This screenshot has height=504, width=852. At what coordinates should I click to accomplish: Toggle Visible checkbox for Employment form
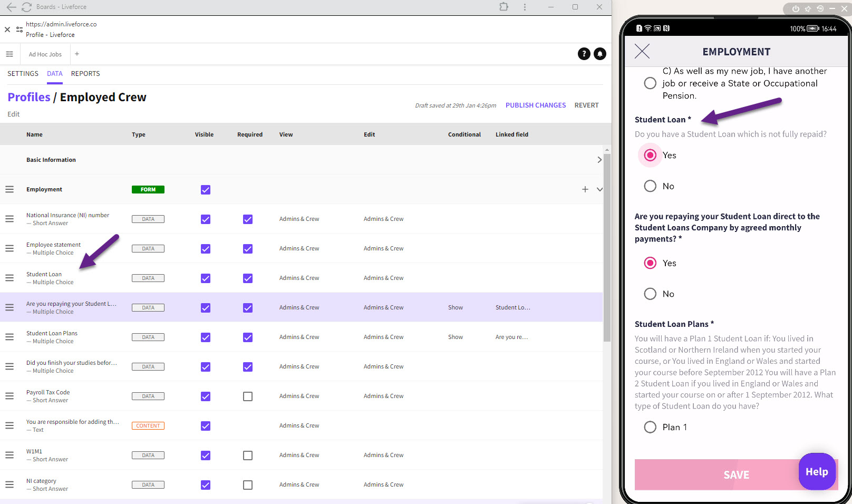[x=206, y=190]
